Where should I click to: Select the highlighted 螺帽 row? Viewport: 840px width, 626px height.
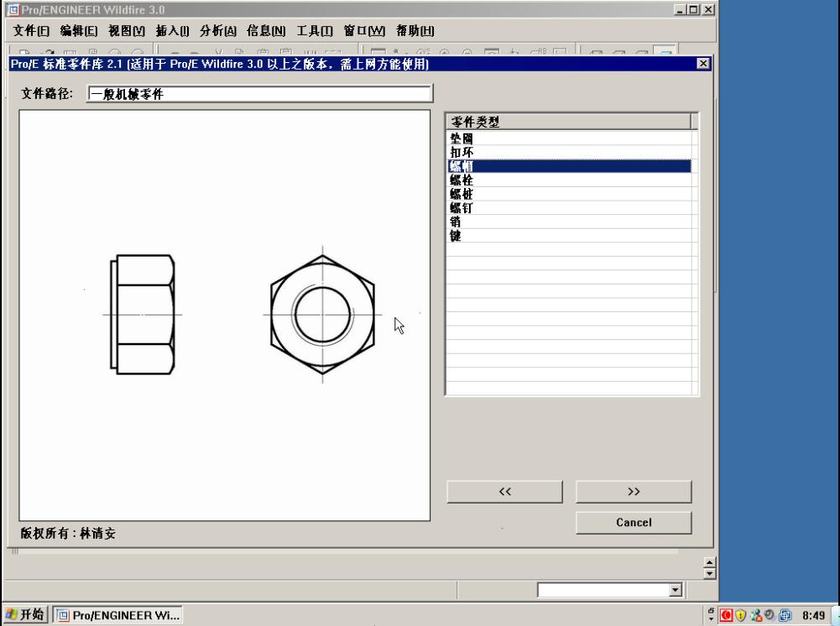(570, 166)
